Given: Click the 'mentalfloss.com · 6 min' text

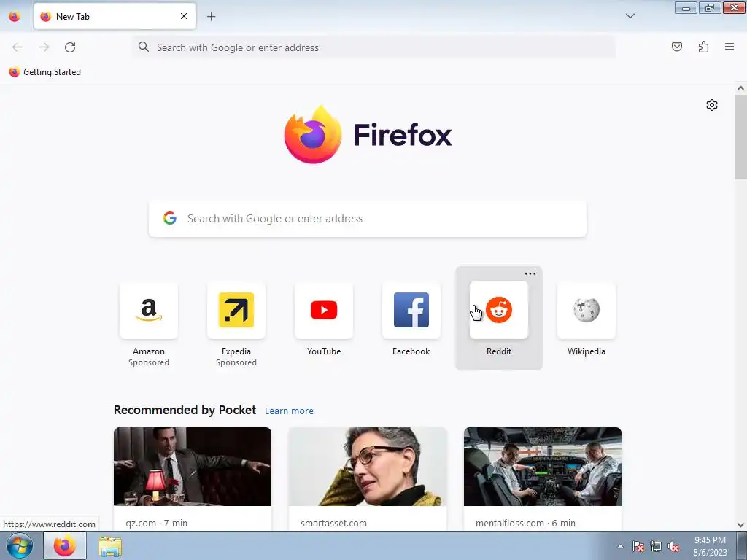Looking at the screenshot, I should (525, 524).
